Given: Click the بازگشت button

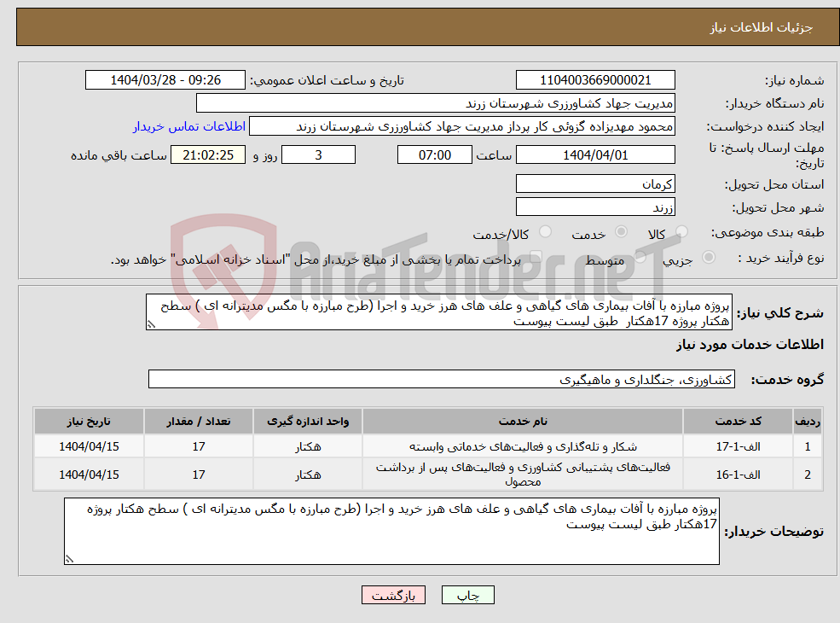Looking at the screenshot, I should 393,595.
